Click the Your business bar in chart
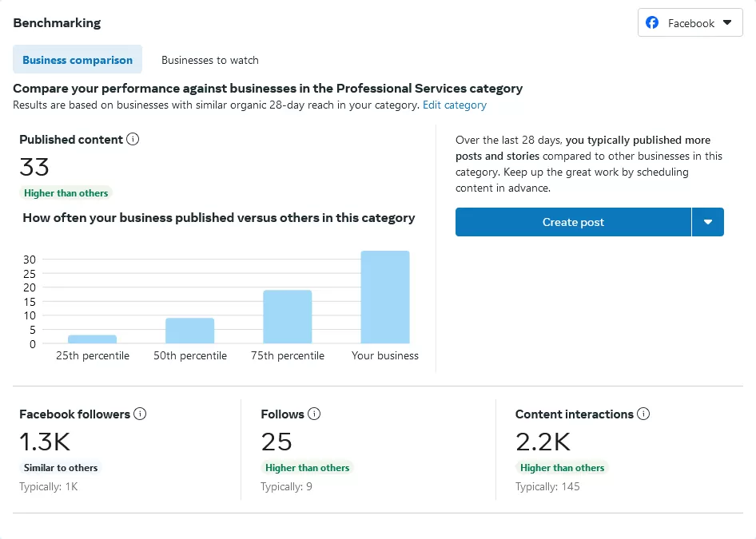 [x=385, y=297]
